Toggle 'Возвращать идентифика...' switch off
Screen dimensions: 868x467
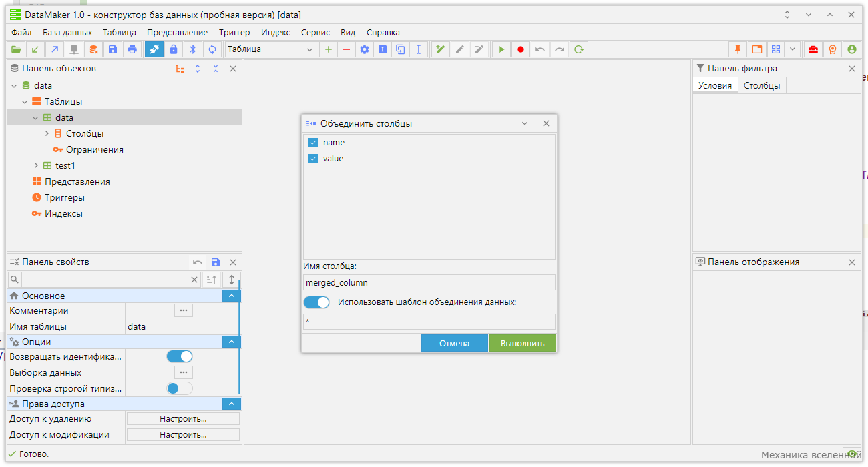coord(180,356)
